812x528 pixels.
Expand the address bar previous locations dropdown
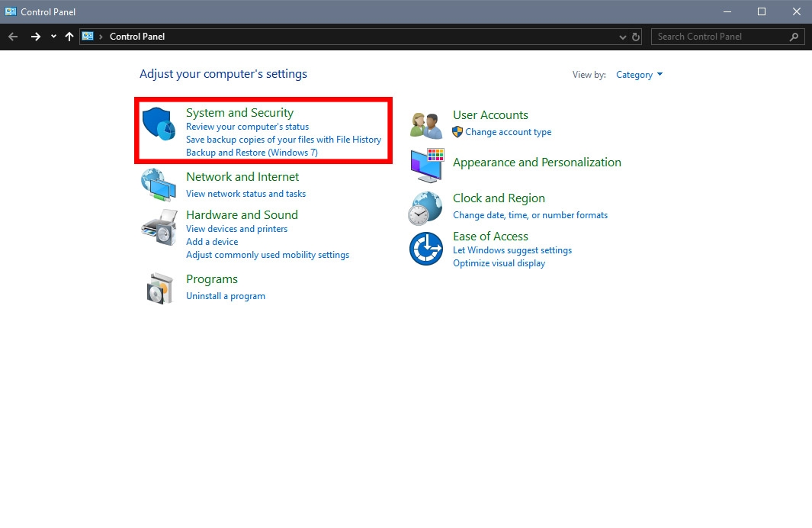click(623, 37)
